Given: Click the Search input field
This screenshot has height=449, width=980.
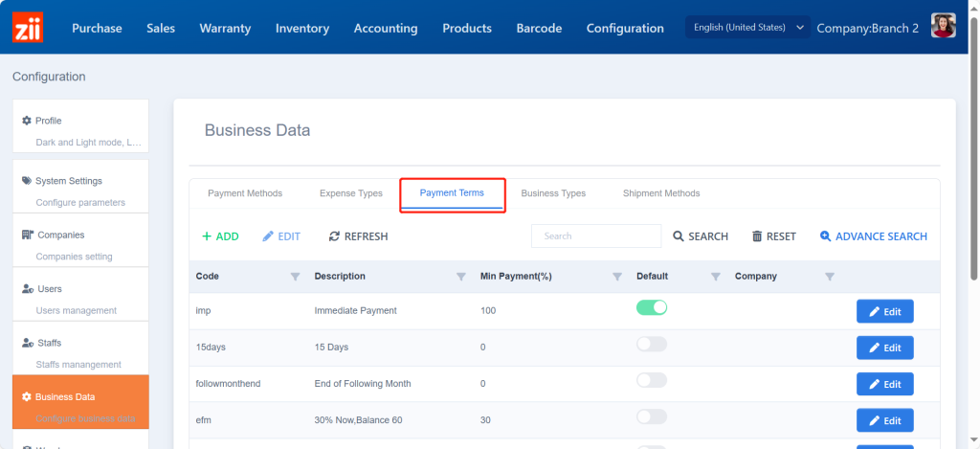Looking at the screenshot, I should pos(596,236).
